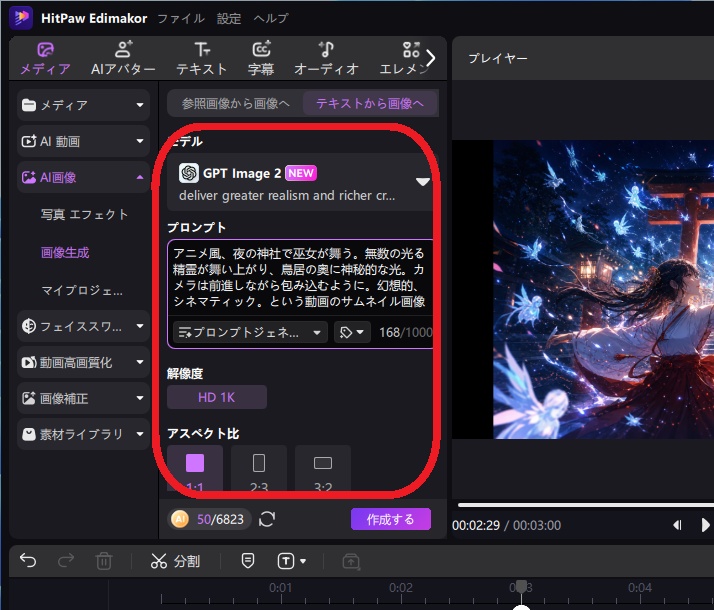
Task: Click the prompt text input field
Action: (300, 277)
